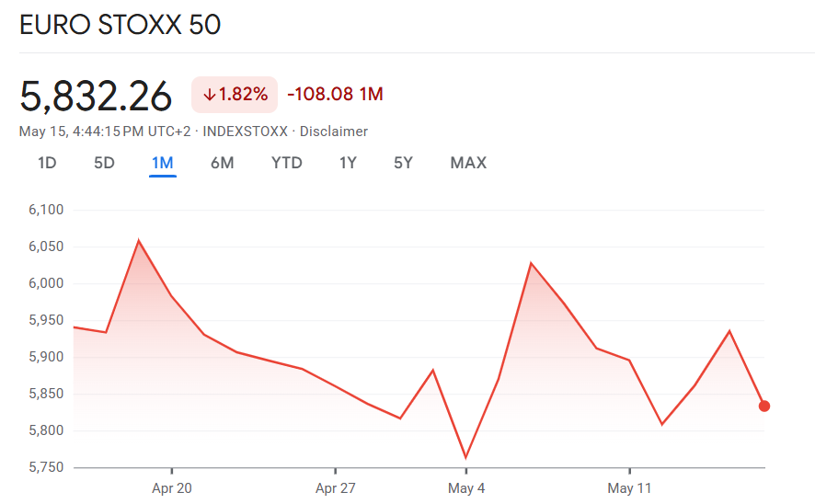Select the 1M range tab
The width and height of the screenshot is (815, 504).
click(x=162, y=163)
